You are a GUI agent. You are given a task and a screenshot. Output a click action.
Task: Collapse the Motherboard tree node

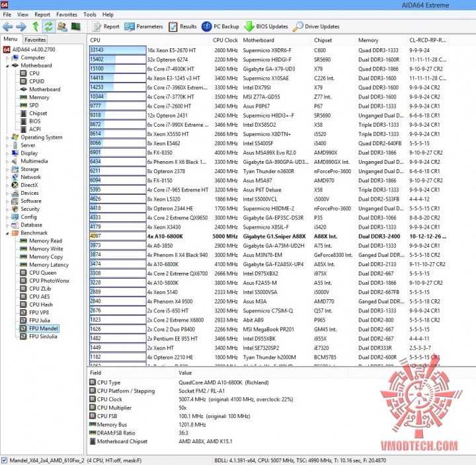coord(7,65)
